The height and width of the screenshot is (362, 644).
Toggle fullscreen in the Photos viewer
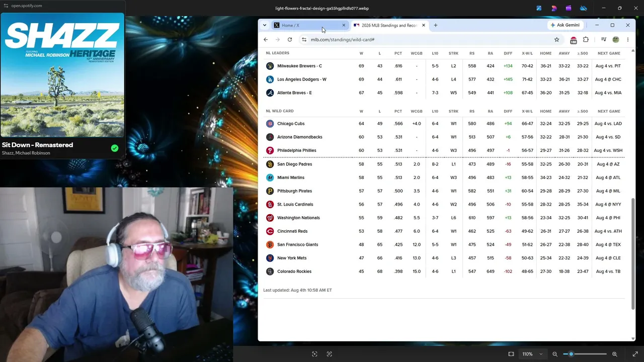pyautogui.click(x=635, y=354)
